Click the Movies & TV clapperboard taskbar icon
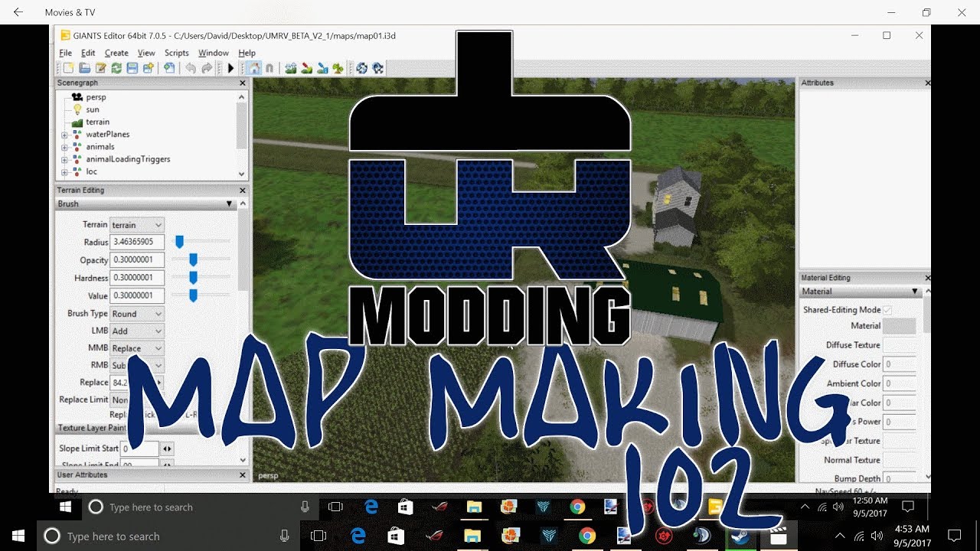The width and height of the screenshot is (980, 551). 779,536
